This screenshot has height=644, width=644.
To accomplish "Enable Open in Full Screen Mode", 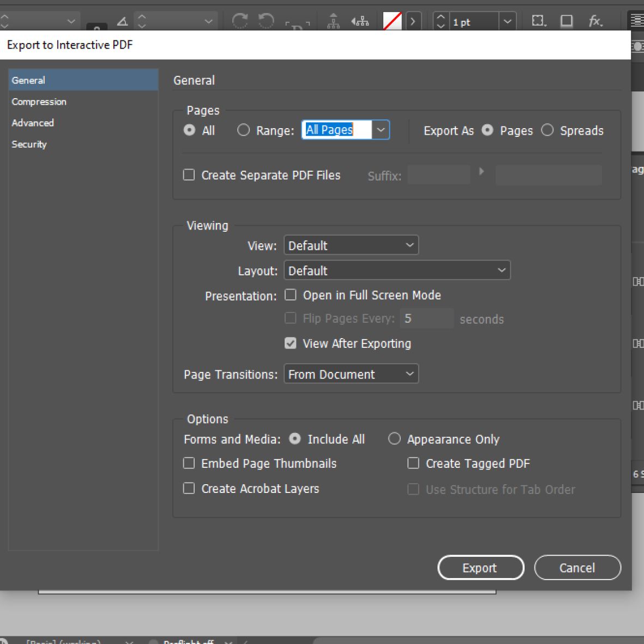I will pos(291,295).
